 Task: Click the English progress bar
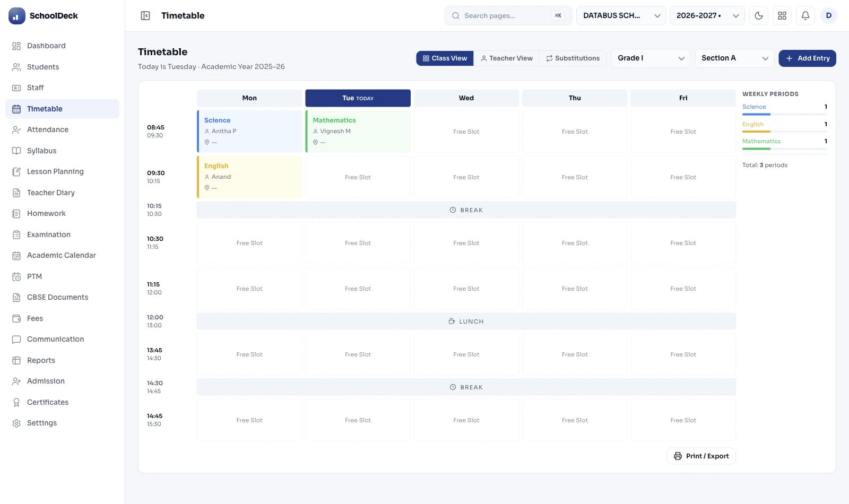[x=785, y=132]
